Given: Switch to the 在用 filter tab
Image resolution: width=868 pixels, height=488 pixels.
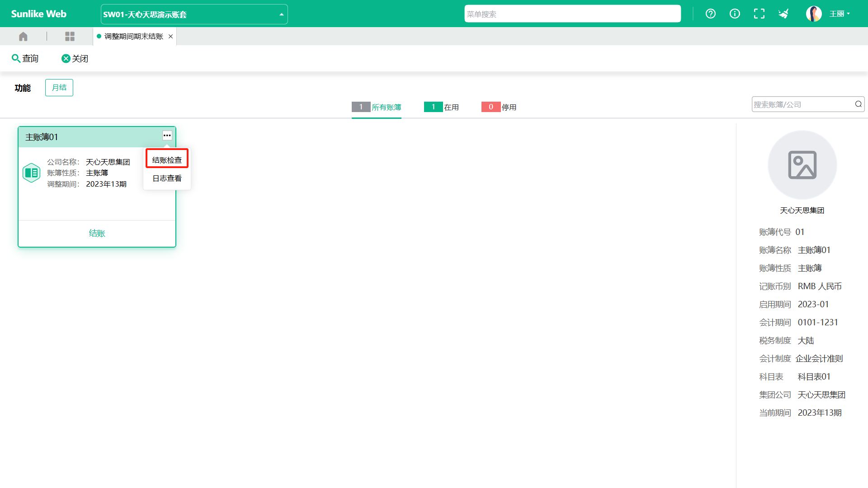Looking at the screenshot, I should tap(442, 107).
